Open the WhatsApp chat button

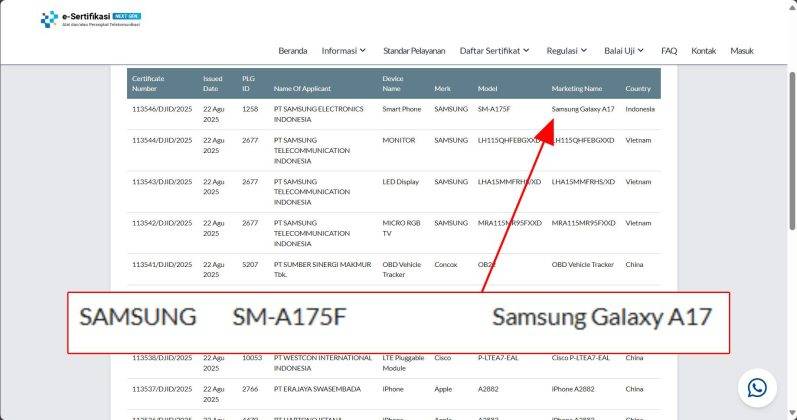(757, 387)
